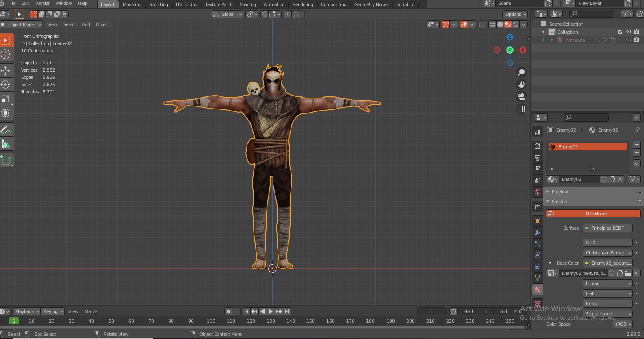Select the Measure tool

coord(6,144)
